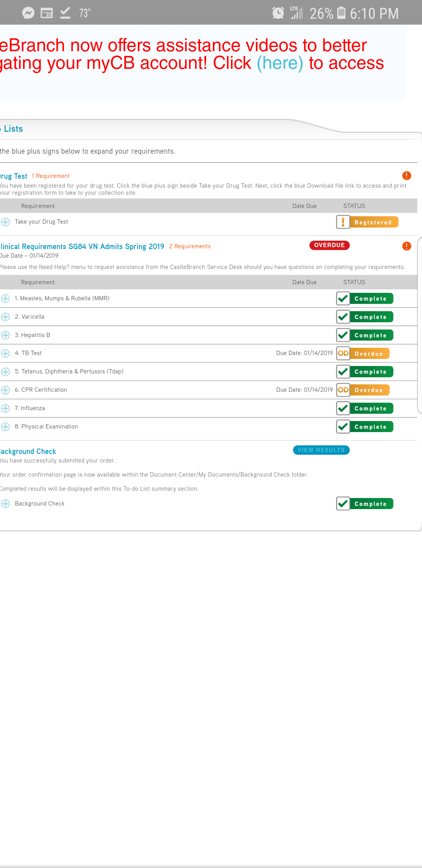The width and height of the screenshot is (422, 868).
Task: Click the Hepatitis B complete checkmark icon
Action: tap(343, 335)
